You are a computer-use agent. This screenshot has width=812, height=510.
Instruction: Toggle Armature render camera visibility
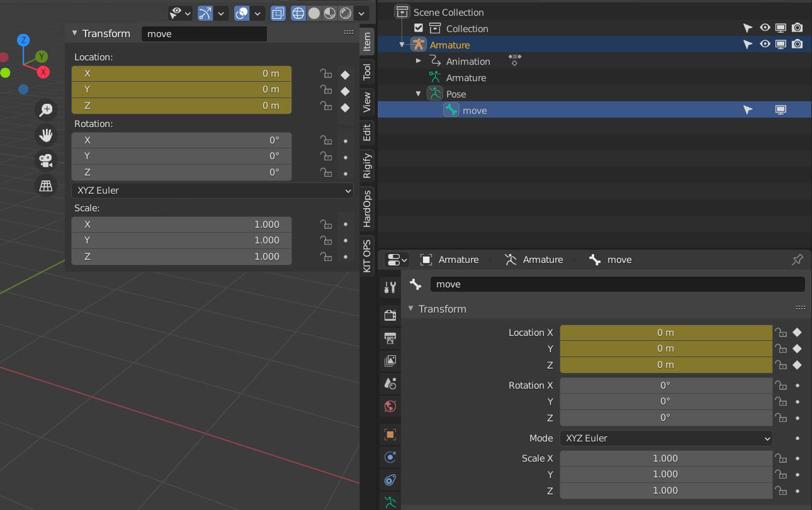click(x=797, y=45)
